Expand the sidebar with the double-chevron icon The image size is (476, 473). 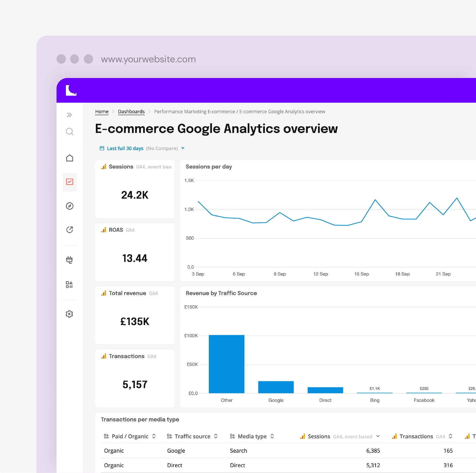coord(69,115)
